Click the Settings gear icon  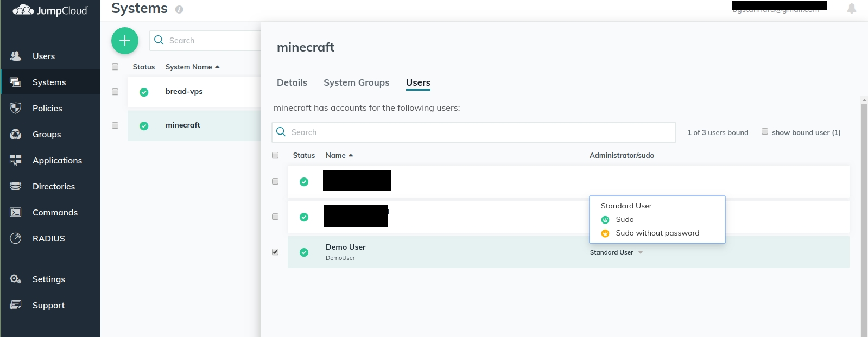pyautogui.click(x=16, y=279)
